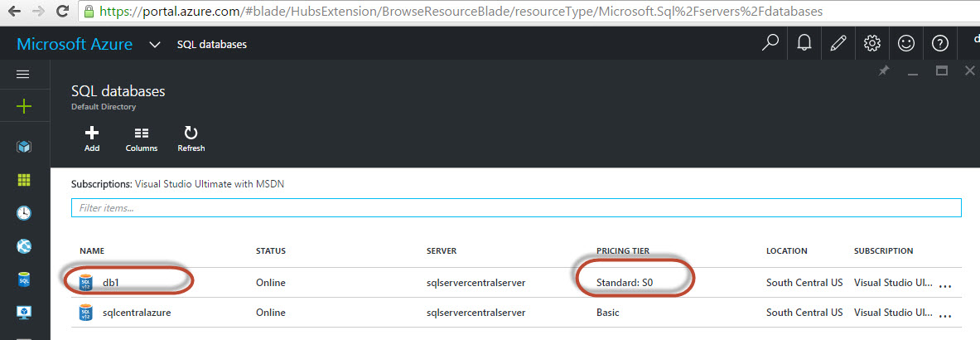Click the pencil edit dashboard icon
The image size is (980, 340).
click(838, 43)
